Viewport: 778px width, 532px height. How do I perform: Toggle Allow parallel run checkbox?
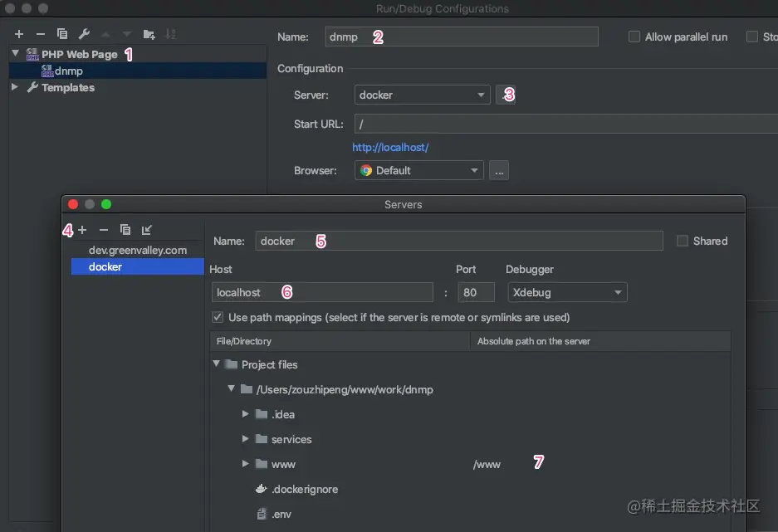click(634, 37)
